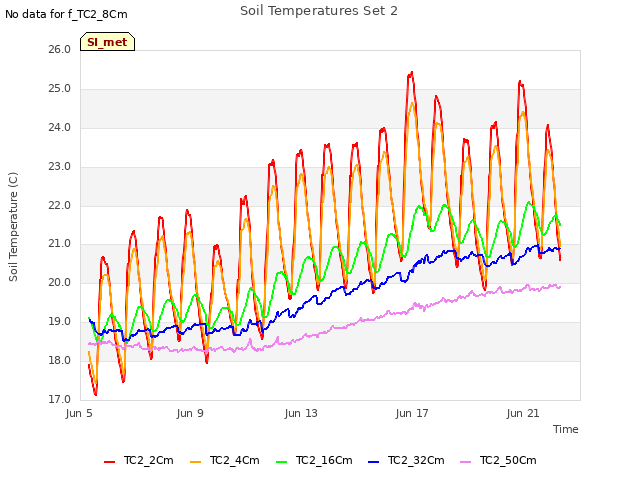Click the orange TC2_4Cm legend swatch
The image size is (640, 480).
point(196,462)
